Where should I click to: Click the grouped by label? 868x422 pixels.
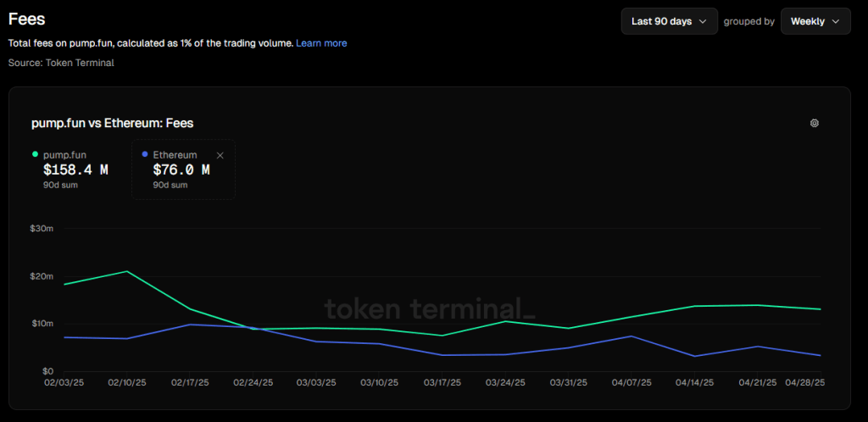[749, 21]
